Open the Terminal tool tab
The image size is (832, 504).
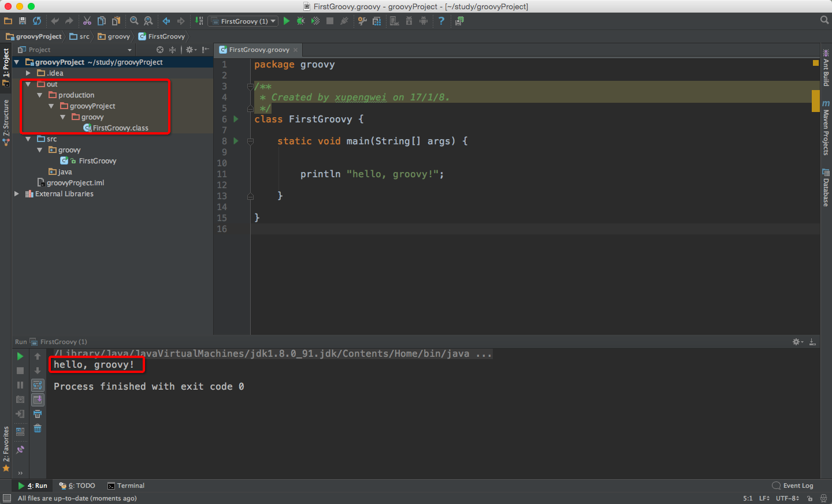point(126,486)
